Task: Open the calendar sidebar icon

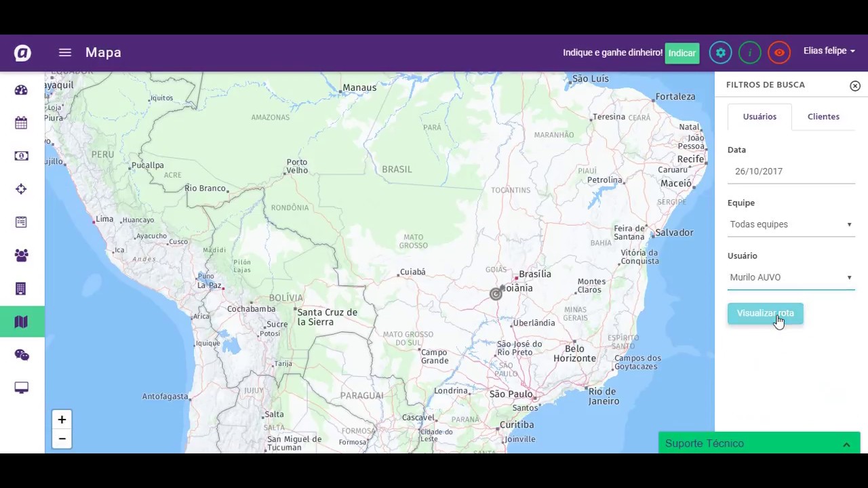Action: pyautogui.click(x=21, y=123)
